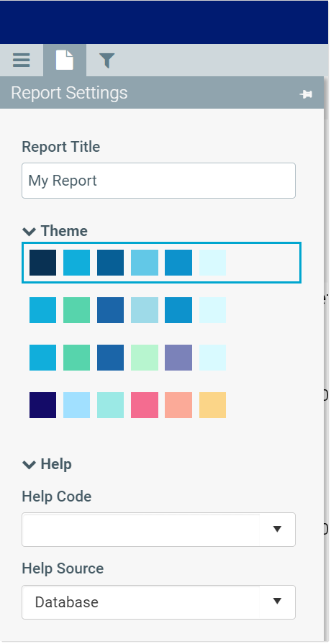Collapse the Help section chevron
The image size is (331, 644).
(x=30, y=465)
